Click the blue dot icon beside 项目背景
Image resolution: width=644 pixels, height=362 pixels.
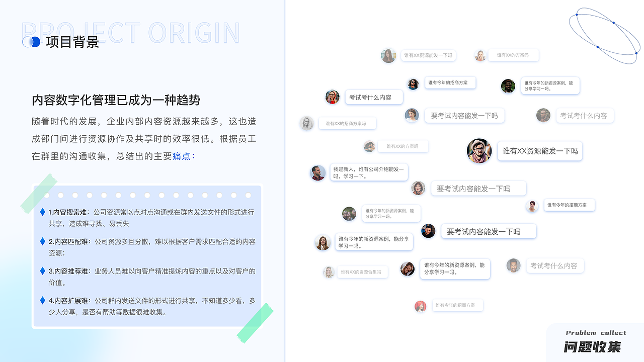31,42
